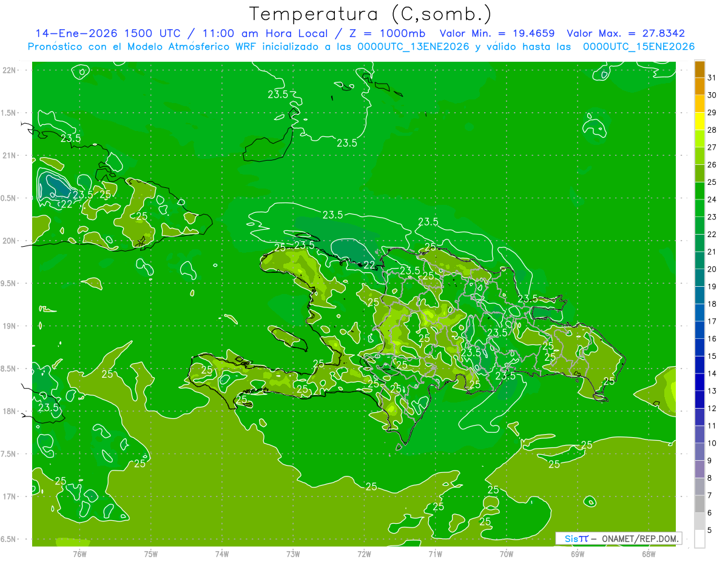Image resolution: width=728 pixels, height=562 pixels.
Task: Click the 19N latitude axis label
Action: 10,326
